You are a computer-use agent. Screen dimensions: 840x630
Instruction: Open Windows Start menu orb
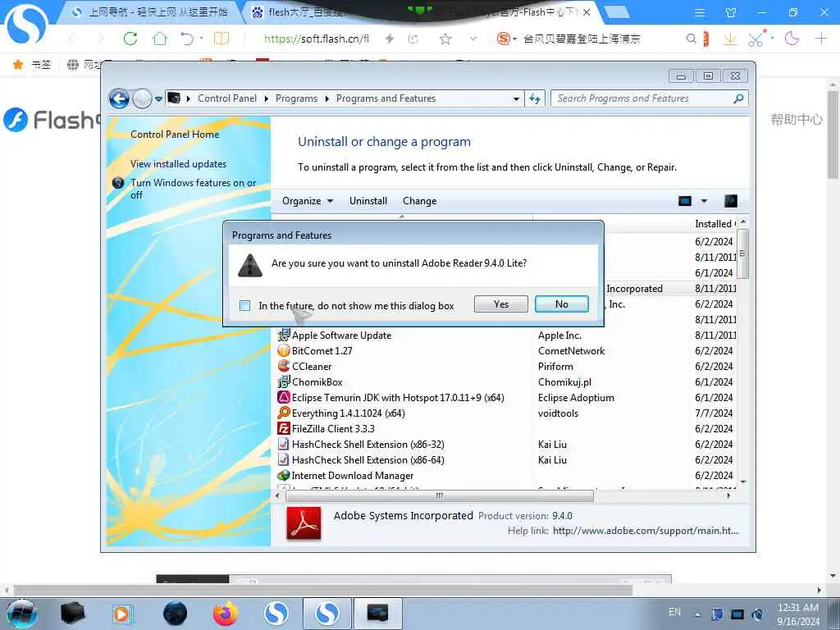coord(22,614)
